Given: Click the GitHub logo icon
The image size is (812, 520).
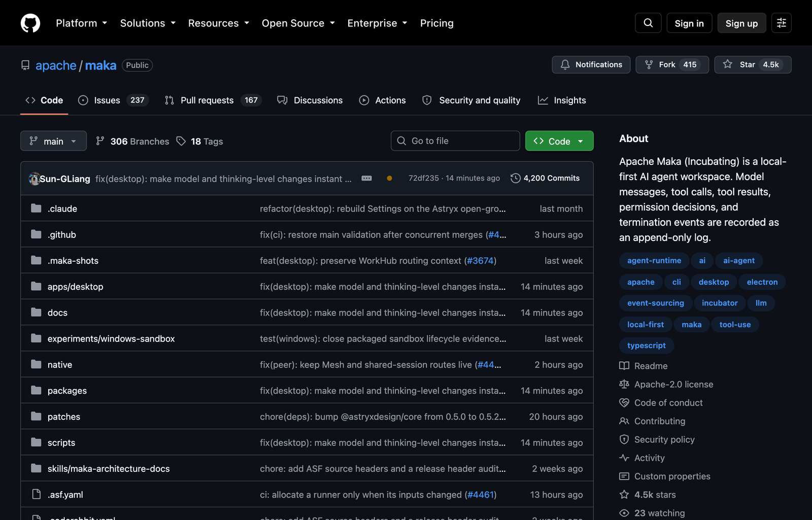Looking at the screenshot, I should click(x=30, y=23).
